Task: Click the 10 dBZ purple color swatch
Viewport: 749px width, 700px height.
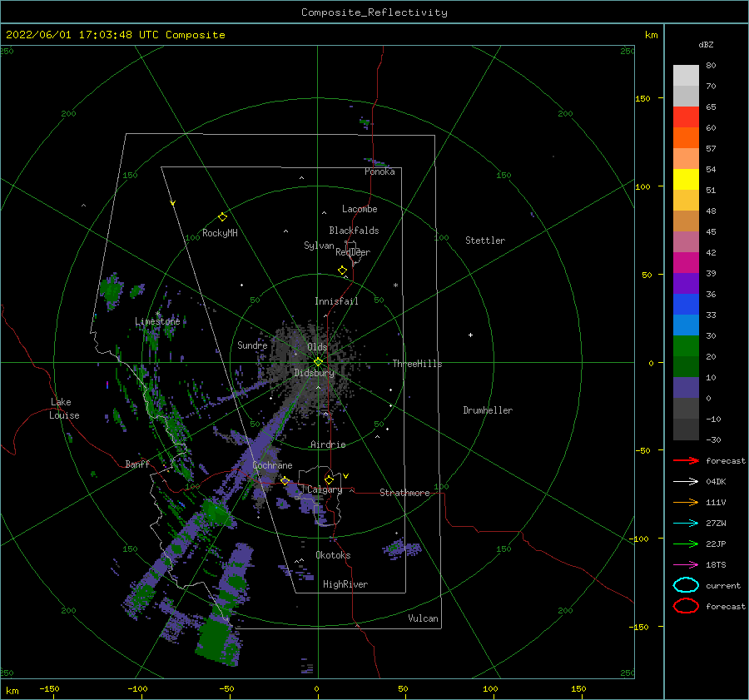Action: pyautogui.click(x=686, y=388)
